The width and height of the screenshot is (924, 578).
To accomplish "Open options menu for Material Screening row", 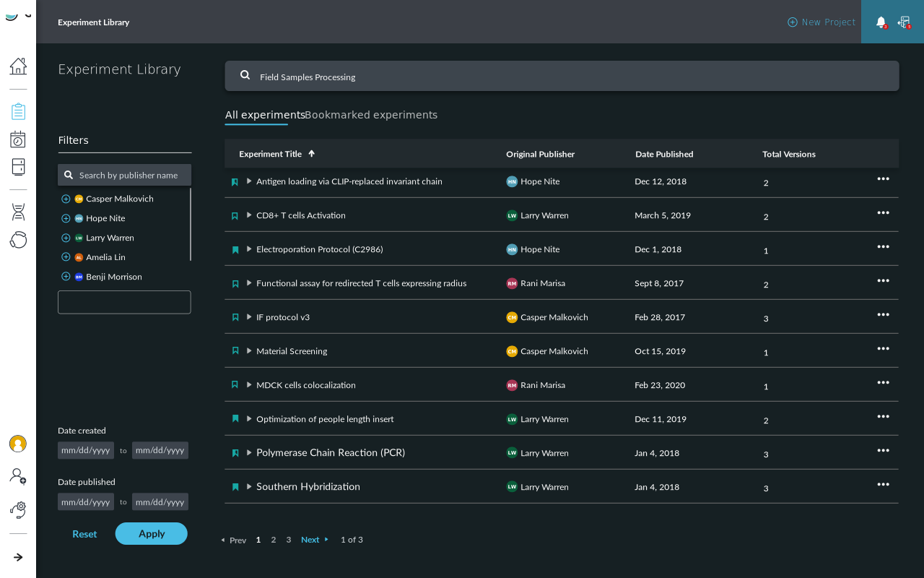I will [883, 349].
